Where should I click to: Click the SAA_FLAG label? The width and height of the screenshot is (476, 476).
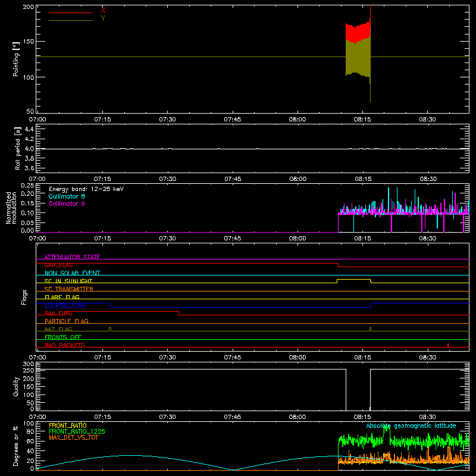[x=58, y=313]
